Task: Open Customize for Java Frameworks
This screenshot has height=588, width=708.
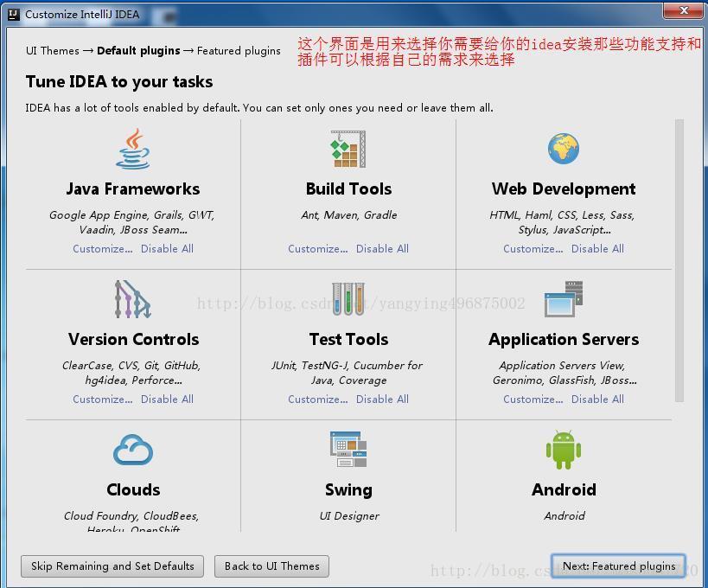Action: (x=102, y=248)
